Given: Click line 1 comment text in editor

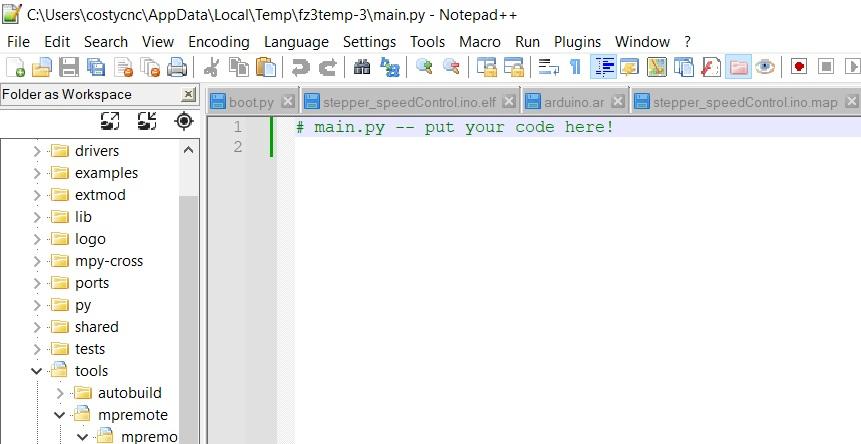Looking at the screenshot, I should pos(455,127).
